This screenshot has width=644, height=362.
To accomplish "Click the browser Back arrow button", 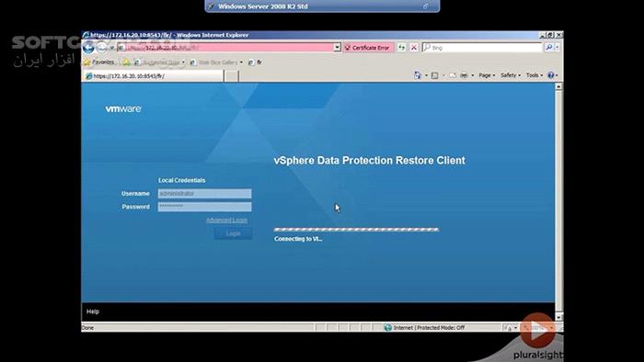I will point(88,48).
